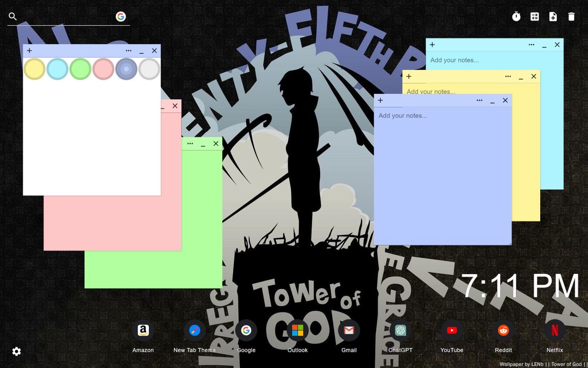
Task: Open the settings gear
Action: 17,351
